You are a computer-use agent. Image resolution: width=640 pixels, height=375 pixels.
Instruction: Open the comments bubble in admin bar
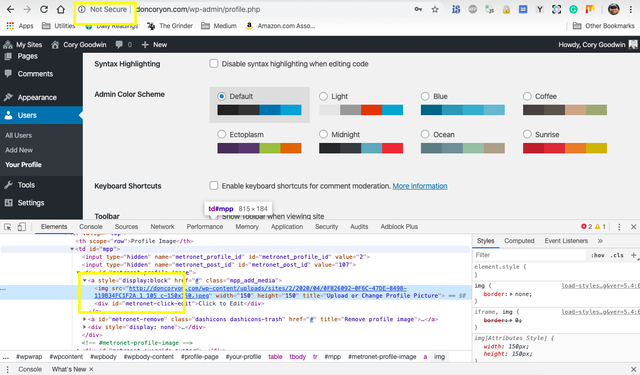point(124,44)
